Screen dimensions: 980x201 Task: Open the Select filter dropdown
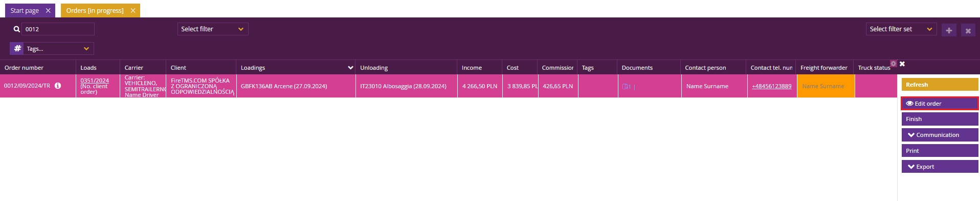pyautogui.click(x=213, y=29)
